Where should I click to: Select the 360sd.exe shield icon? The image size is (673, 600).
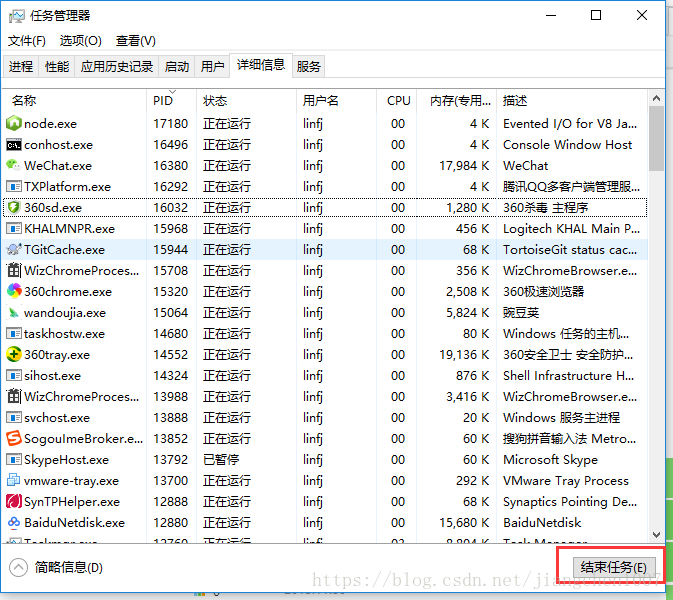point(14,208)
